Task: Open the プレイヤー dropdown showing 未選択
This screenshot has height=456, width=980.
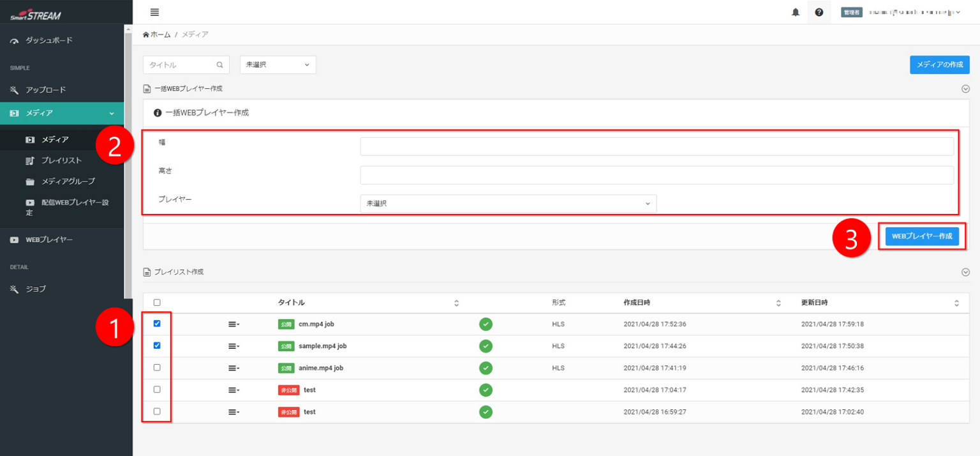Action: [x=508, y=204]
